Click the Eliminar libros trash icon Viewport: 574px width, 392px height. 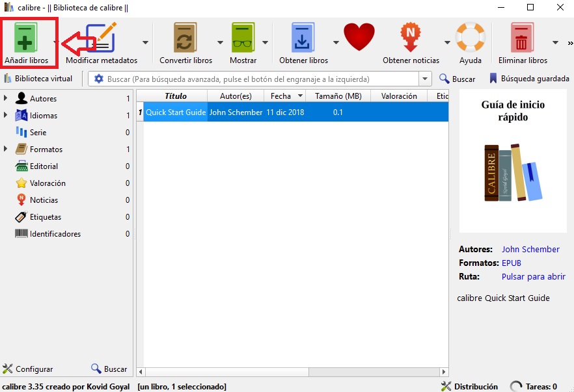(522, 38)
